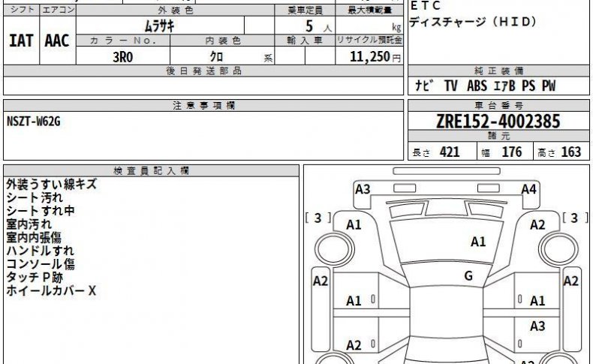Screen dimensions: 593x364
Task: Click the 輸入車 header
Action: [x=305, y=41]
